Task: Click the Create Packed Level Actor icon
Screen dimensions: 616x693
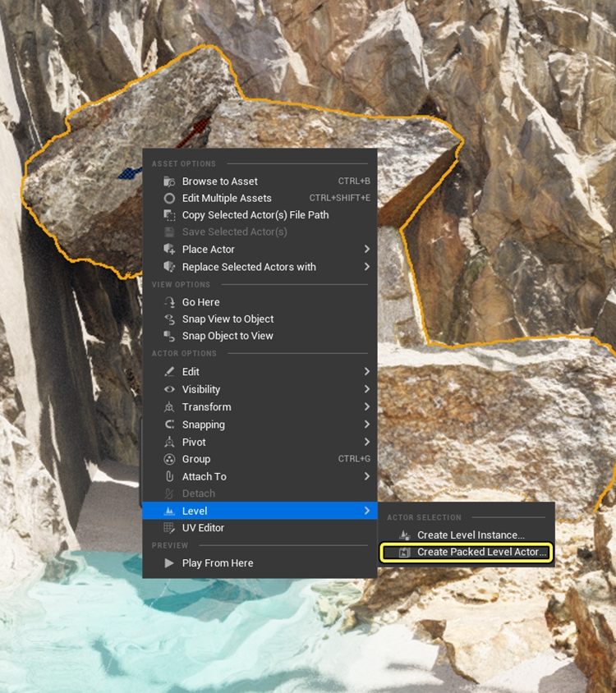Action: pos(405,552)
